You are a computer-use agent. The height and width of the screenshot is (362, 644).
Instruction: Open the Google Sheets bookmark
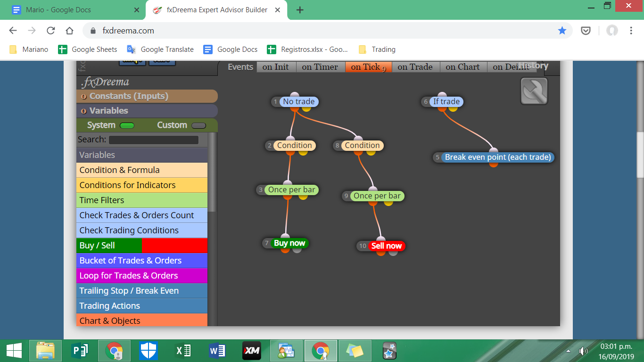point(88,49)
